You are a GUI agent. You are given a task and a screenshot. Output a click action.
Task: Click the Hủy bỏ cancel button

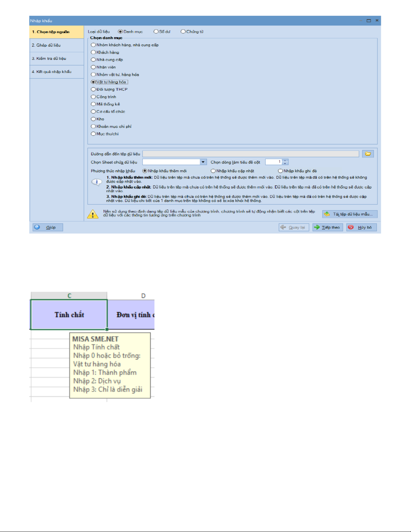(x=361, y=227)
